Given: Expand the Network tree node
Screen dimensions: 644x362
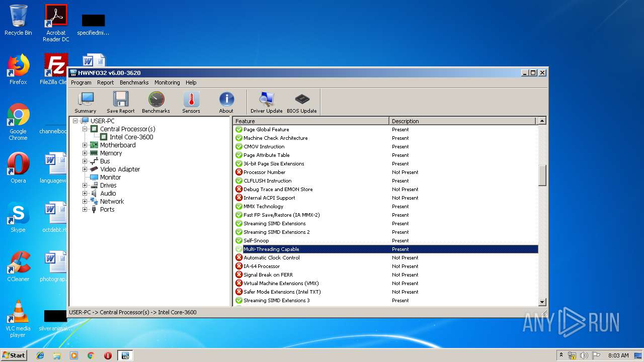Looking at the screenshot, I should [85, 201].
